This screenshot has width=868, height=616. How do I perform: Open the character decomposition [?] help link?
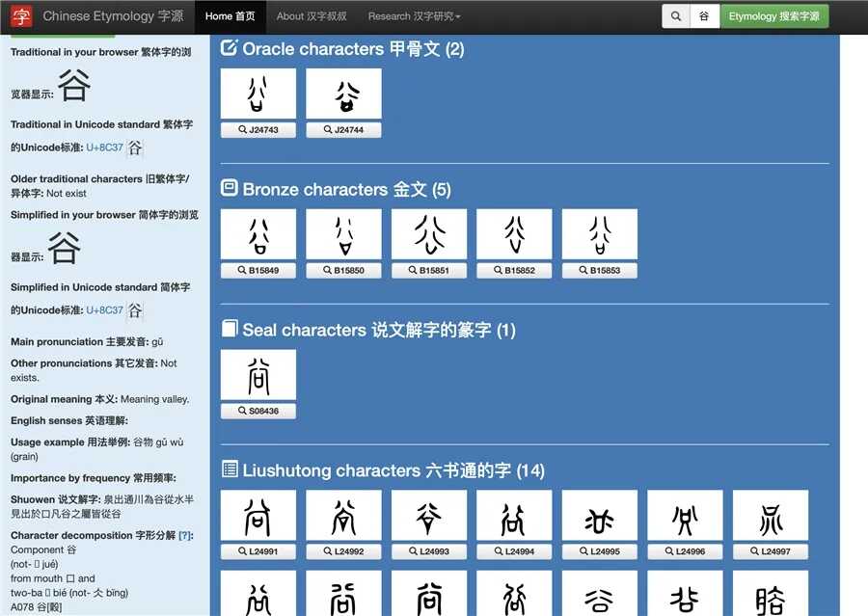pyautogui.click(x=185, y=535)
